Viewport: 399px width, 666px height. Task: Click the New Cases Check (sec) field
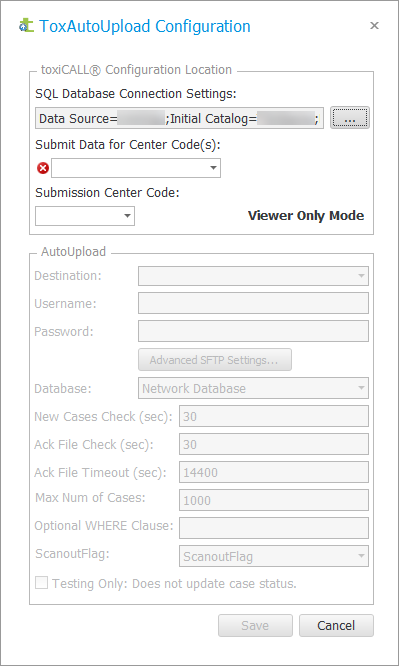[x=274, y=416]
